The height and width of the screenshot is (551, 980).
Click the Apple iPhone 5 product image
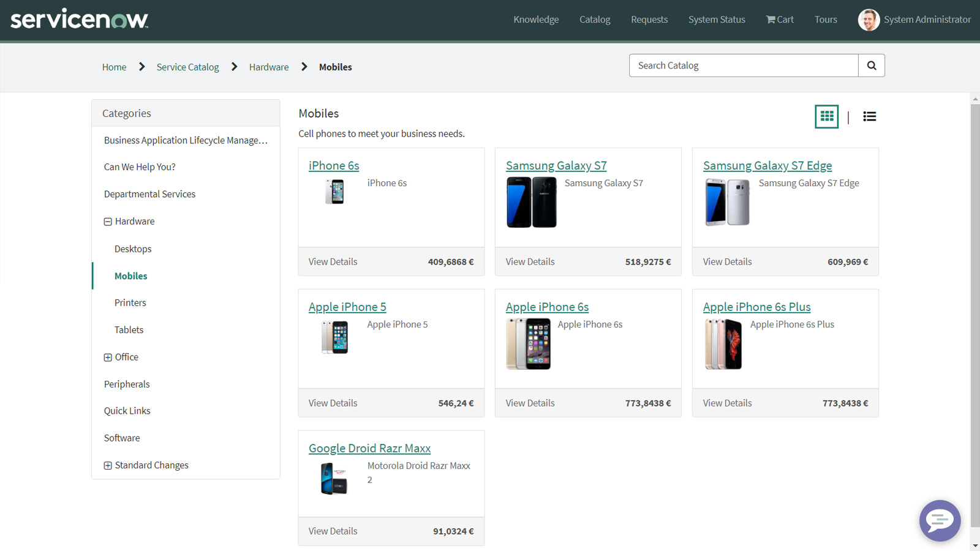pyautogui.click(x=334, y=337)
